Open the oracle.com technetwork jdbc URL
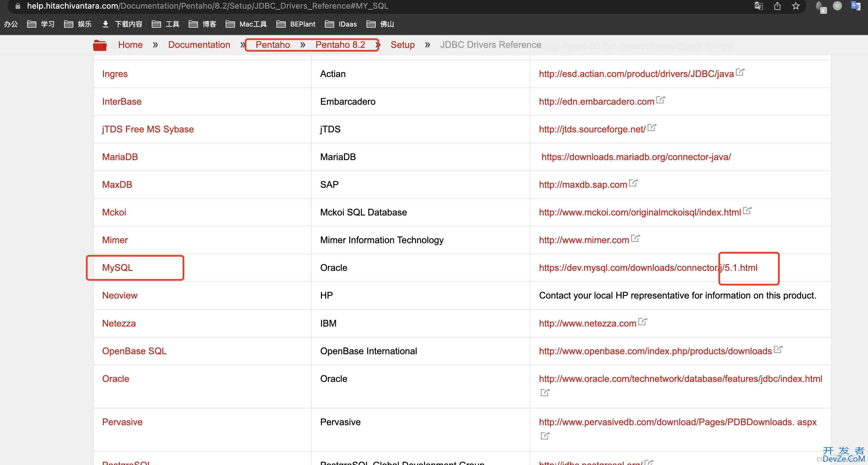 pos(680,379)
